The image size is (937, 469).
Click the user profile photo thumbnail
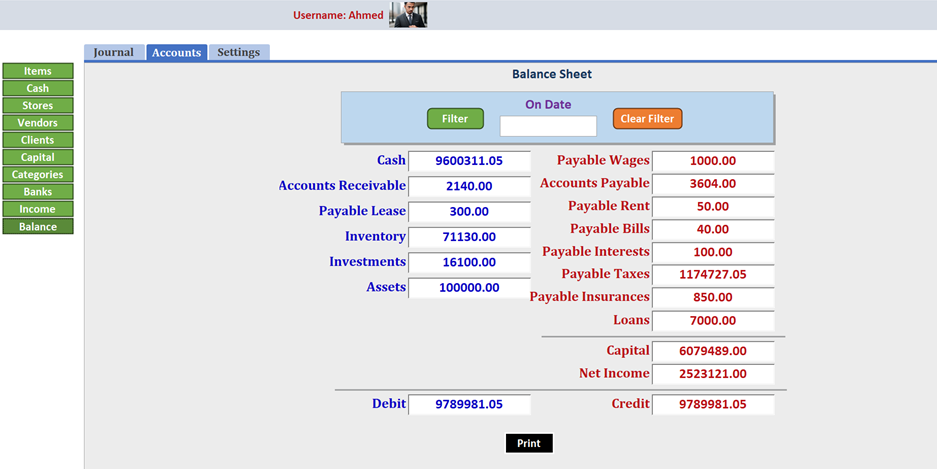click(x=408, y=14)
